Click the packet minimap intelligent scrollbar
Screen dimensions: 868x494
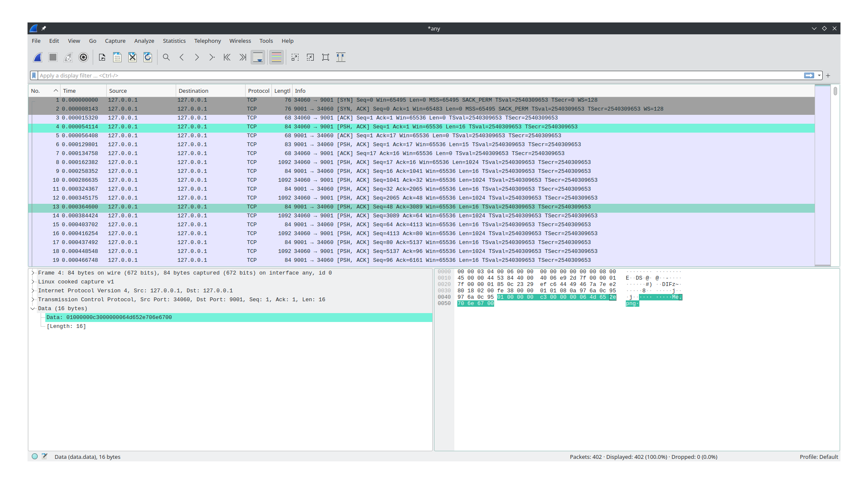(x=823, y=175)
